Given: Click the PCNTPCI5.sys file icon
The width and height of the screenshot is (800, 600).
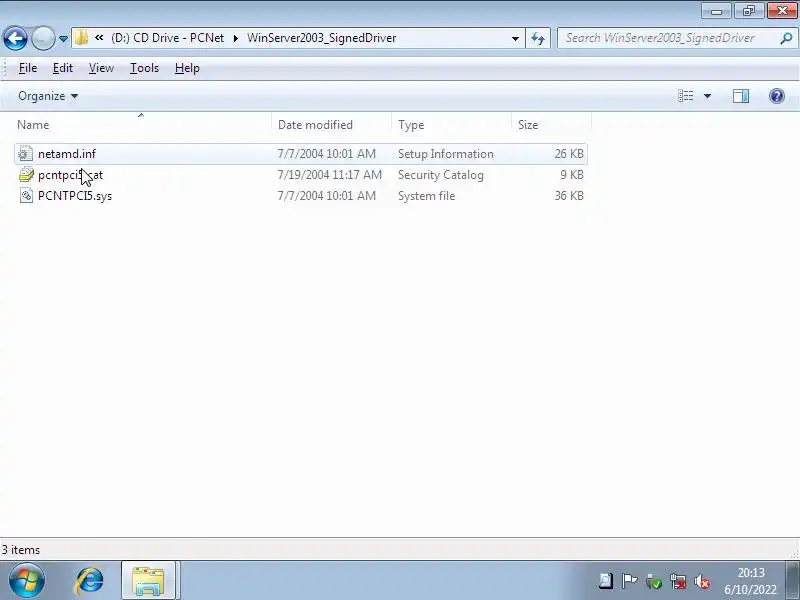Looking at the screenshot, I should [x=26, y=196].
